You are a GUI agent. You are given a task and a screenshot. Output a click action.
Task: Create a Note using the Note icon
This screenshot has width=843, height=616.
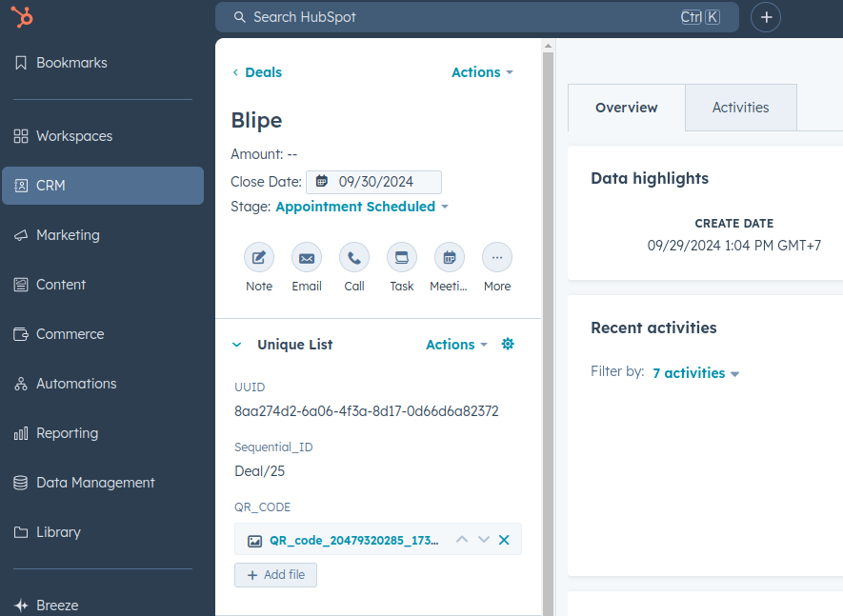[259, 257]
